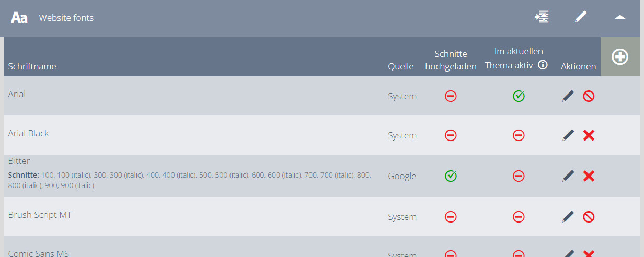Click System source in Brush Script MT row

[x=402, y=217]
